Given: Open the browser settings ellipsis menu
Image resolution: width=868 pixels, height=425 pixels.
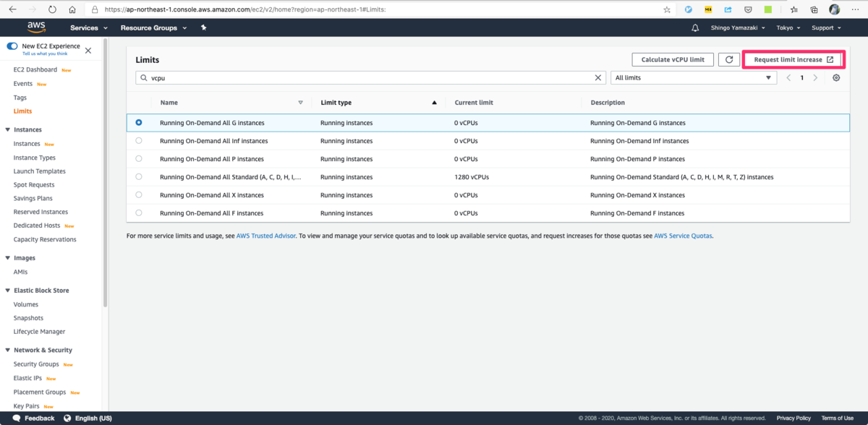Looking at the screenshot, I should point(854,9).
